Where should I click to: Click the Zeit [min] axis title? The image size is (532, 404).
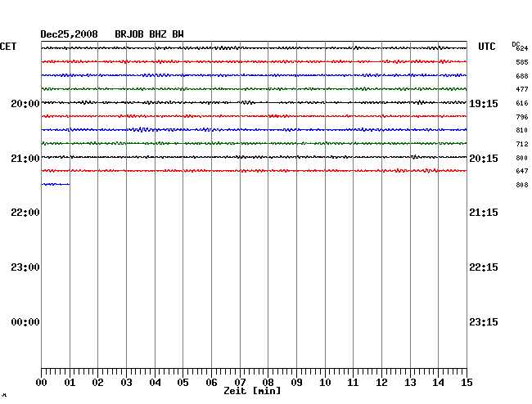[x=252, y=391]
